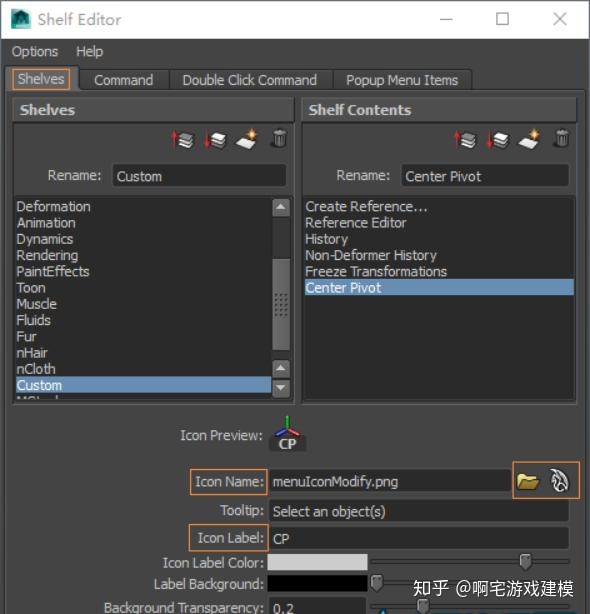Image resolution: width=590 pixels, height=614 pixels.
Task: Click the down arrow of shelves scrollbar
Action: tap(281, 388)
